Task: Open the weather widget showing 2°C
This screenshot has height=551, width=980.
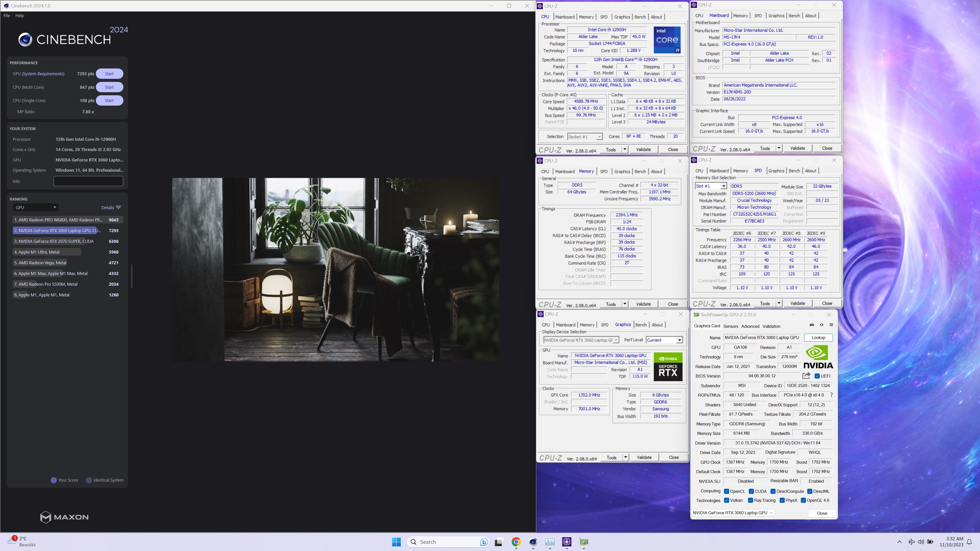Action: 22,542
